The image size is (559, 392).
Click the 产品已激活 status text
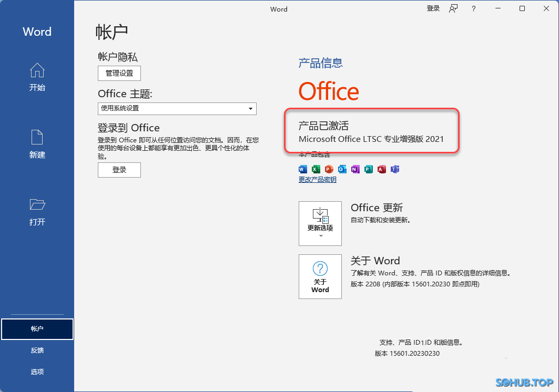(323, 126)
